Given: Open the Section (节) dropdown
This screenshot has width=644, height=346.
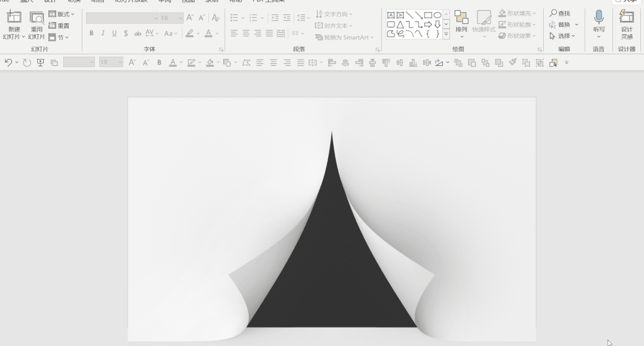Looking at the screenshot, I should (58, 38).
